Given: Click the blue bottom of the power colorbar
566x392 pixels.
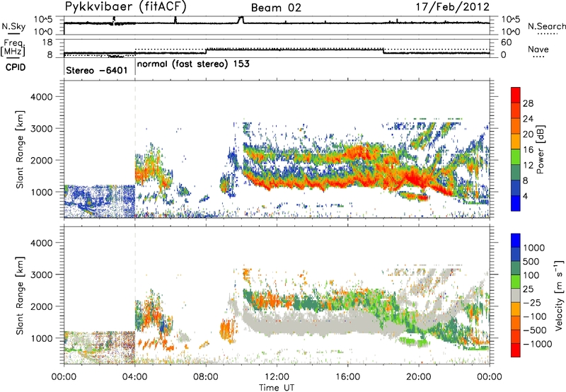Looking at the screenshot, I should coord(516,203).
